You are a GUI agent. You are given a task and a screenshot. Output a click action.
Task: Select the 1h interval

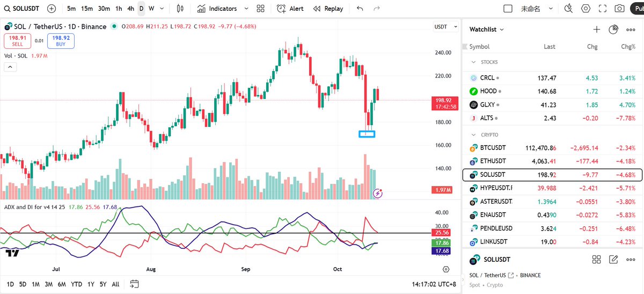[x=119, y=9]
